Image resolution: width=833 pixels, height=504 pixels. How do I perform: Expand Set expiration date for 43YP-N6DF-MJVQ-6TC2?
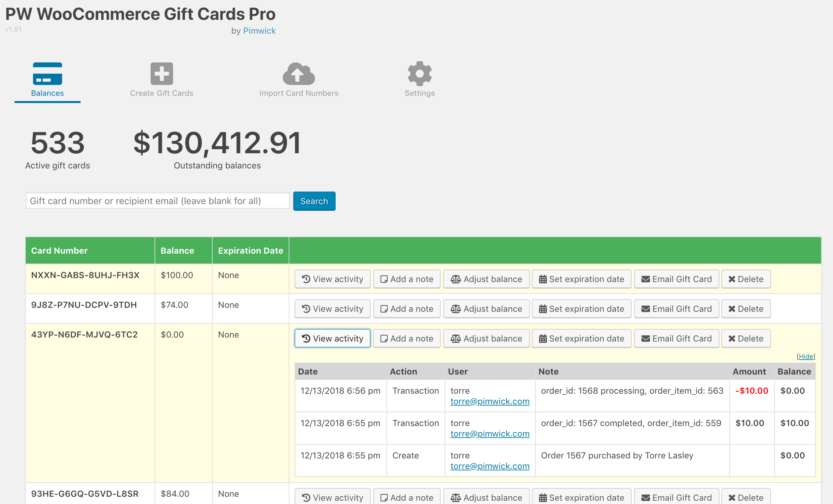[x=581, y=338]
